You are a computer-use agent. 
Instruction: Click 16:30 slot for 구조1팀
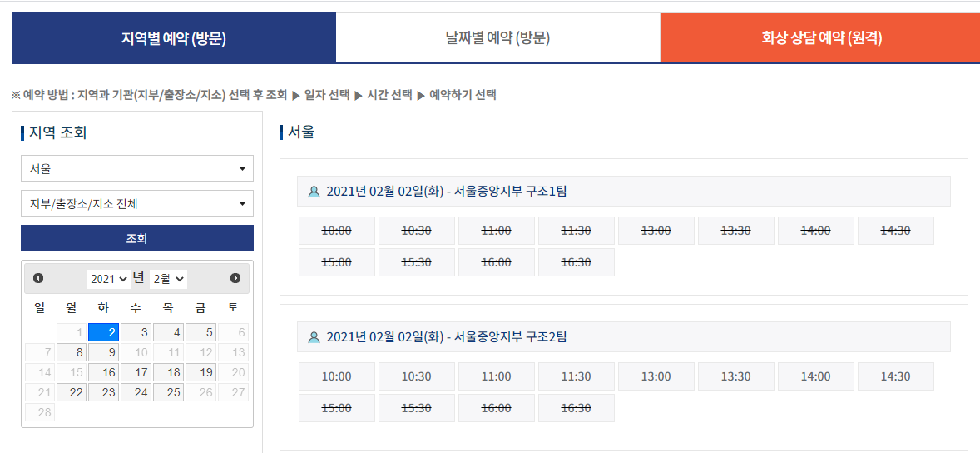[577, 262]
